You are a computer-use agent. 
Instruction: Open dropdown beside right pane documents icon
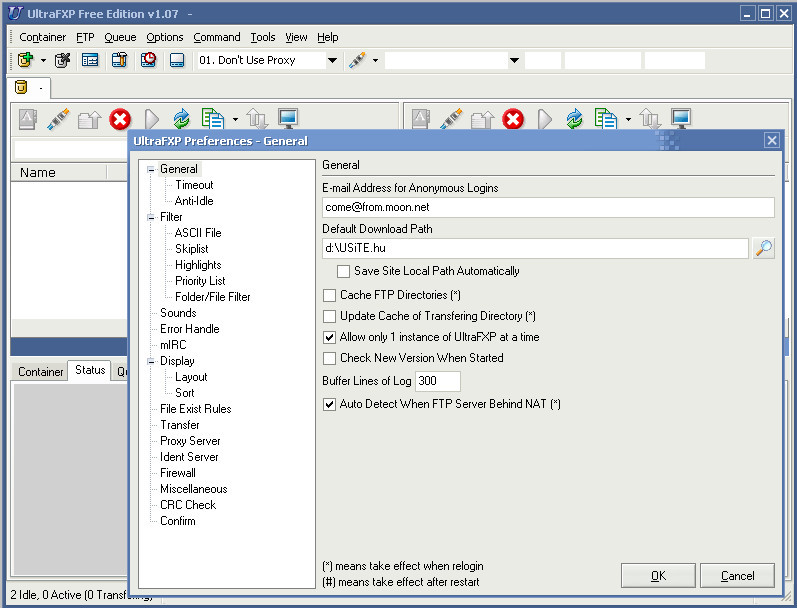point(628,119)
